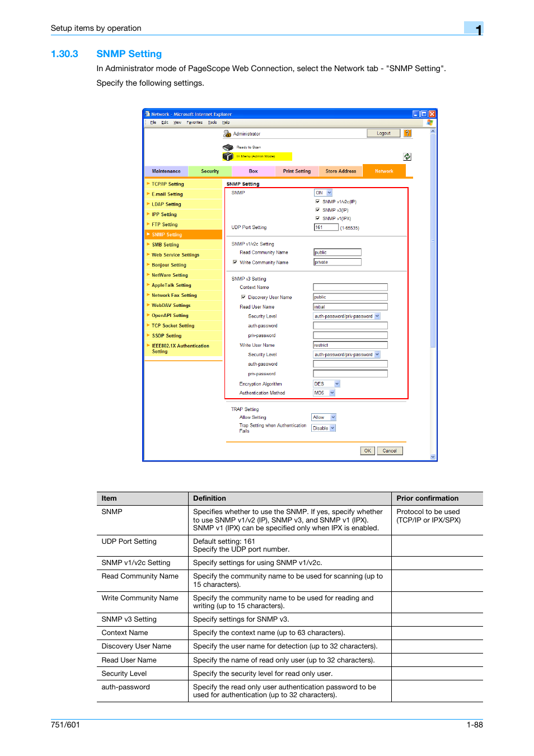Viewport: 534px width, 756px height.
Task: Toggle Write Community Name checkbox
Action: 235,262
